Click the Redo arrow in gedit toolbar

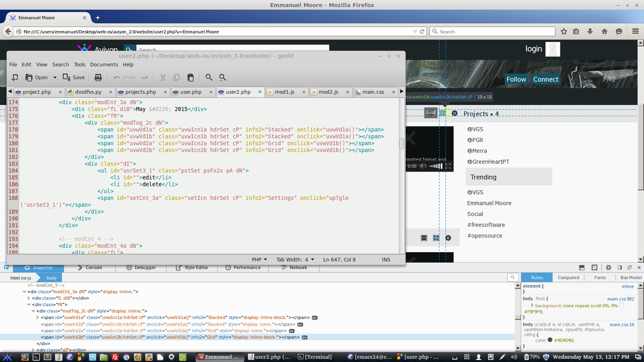coord(145,77)
